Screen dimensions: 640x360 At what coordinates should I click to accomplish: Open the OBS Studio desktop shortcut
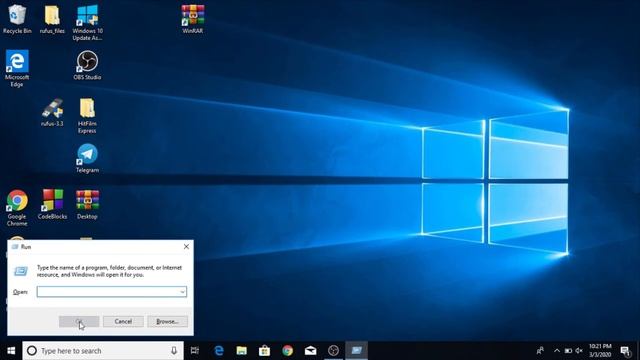click(x=87, y=65)
